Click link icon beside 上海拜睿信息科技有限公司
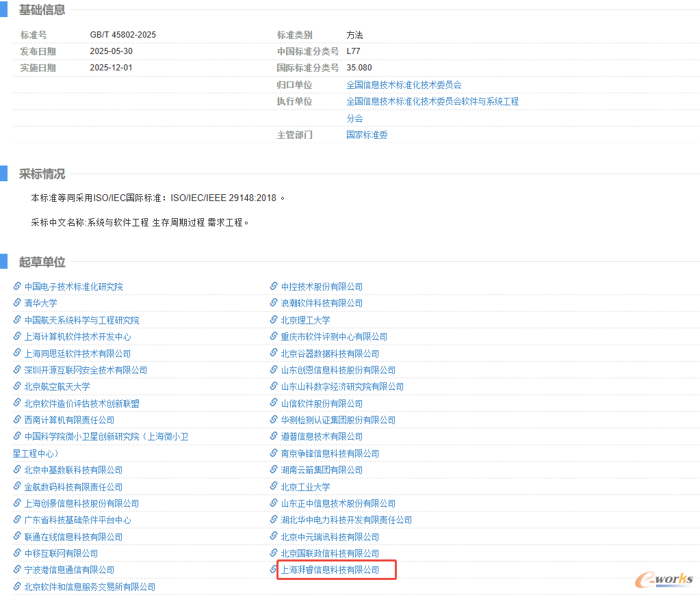700x595 pixels. (x=274, y=570)
